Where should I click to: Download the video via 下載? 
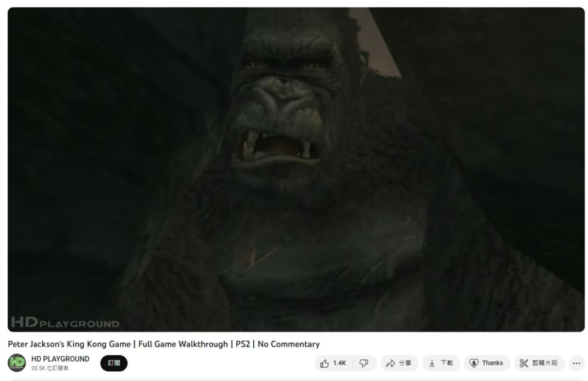(x=441, y=363)
